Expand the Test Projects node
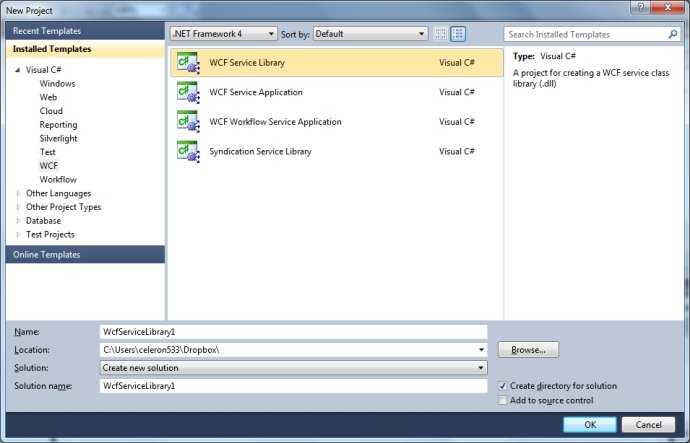Viewport: 690px width, 443px height. 18,234
